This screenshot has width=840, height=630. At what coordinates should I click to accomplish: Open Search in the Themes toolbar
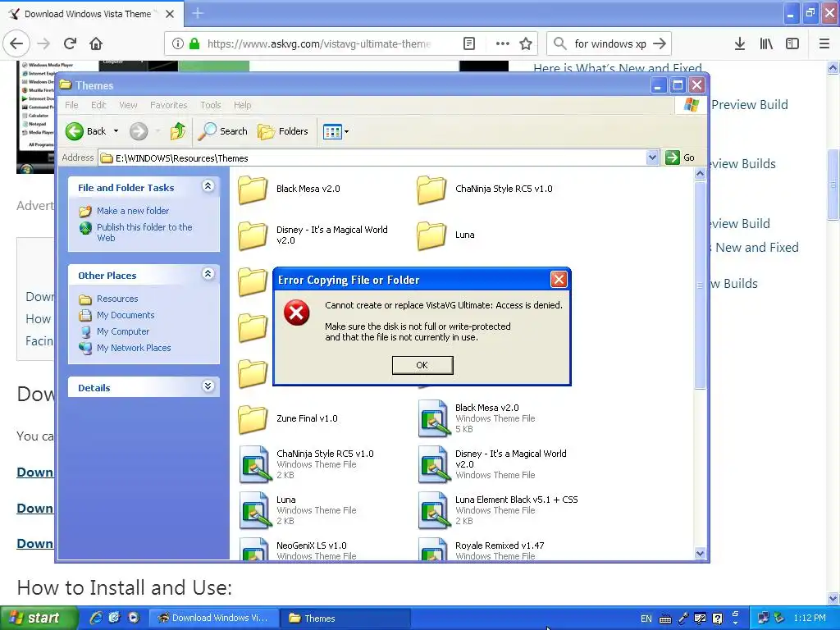[x=222, y=131]
